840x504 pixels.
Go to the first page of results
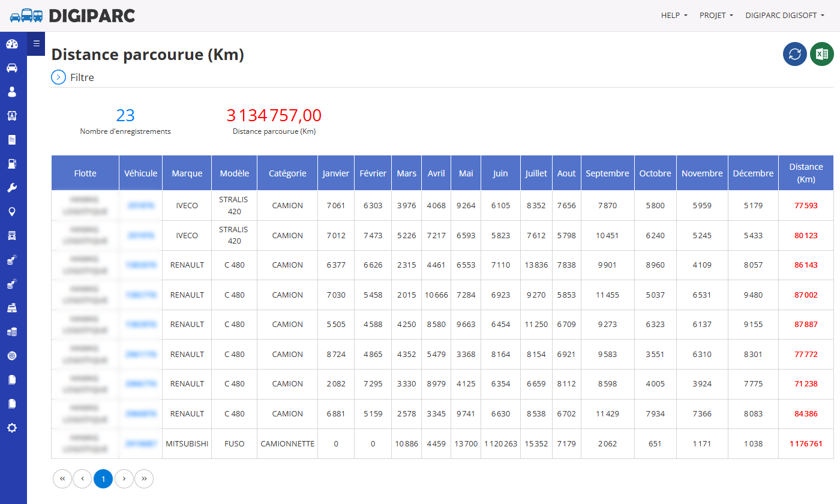coord(62,479)
